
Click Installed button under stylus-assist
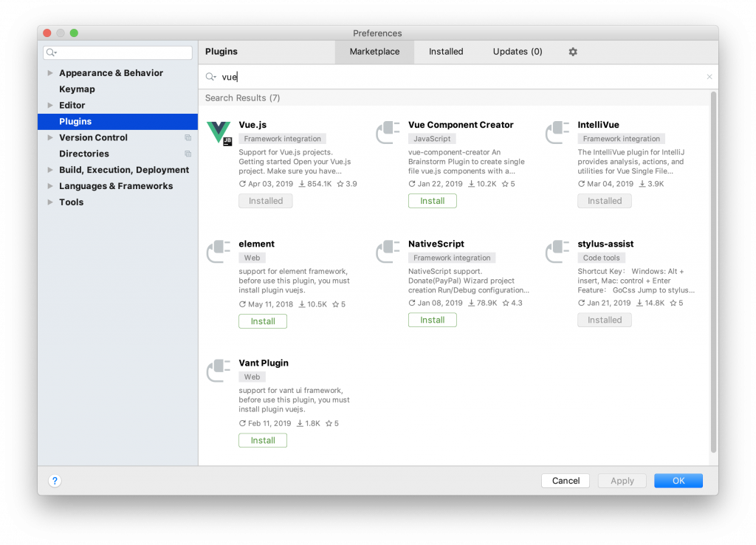(605, 321)
